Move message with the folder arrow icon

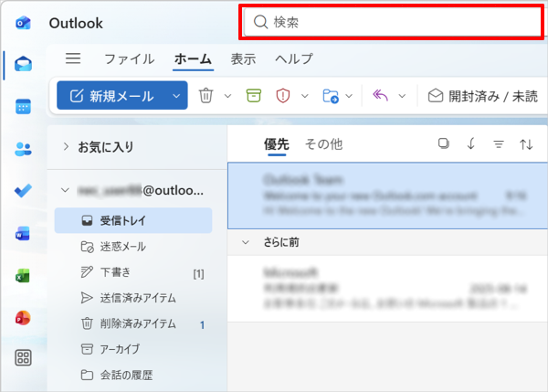[331, 96]
